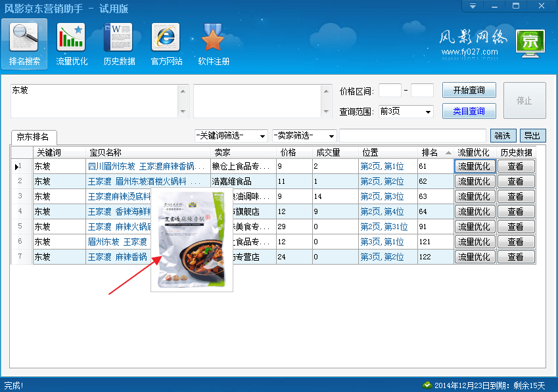
Task: Open position link 第2页,第1位
Action: point(383,166)
